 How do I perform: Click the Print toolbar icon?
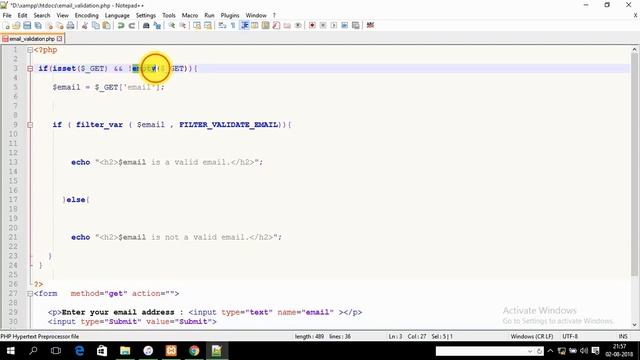[x=70, y=25]
